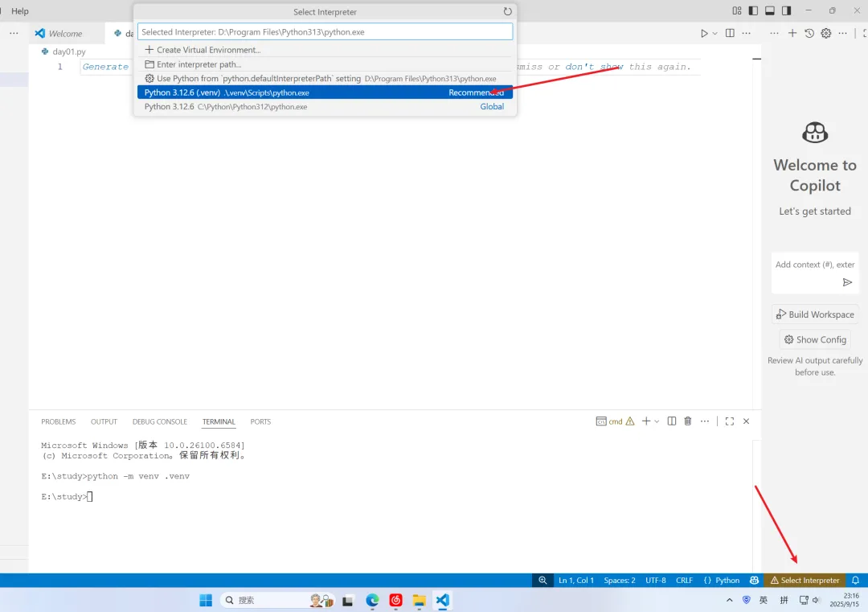
Task: Toggle the 英 input language indicator
Action: (x=764, y=601)
